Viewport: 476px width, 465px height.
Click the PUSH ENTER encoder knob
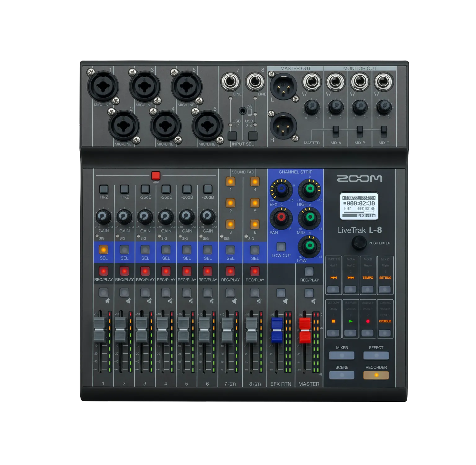359,243
